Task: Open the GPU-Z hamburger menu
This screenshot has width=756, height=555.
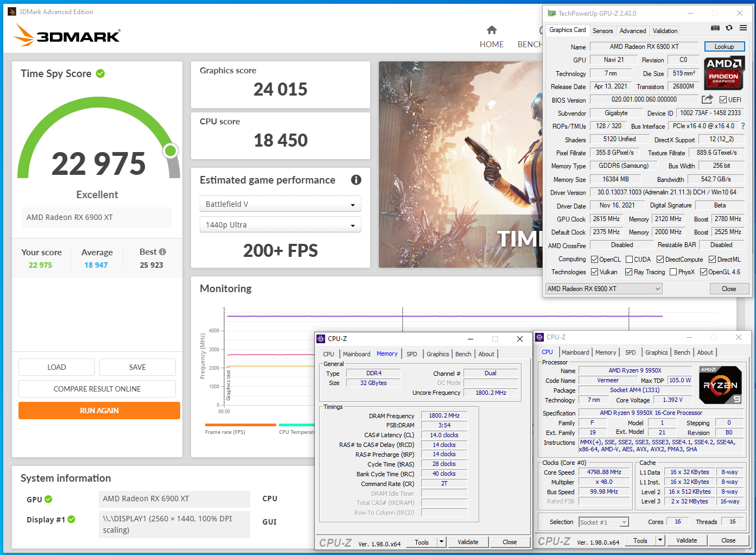Action: [743, 28]
